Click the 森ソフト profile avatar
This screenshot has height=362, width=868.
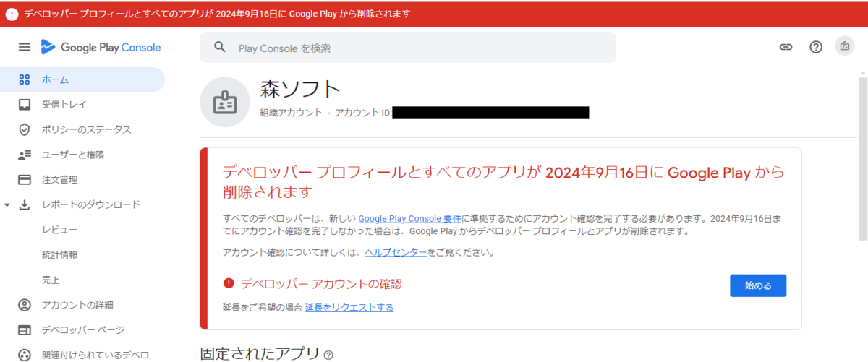click(225, 103)
